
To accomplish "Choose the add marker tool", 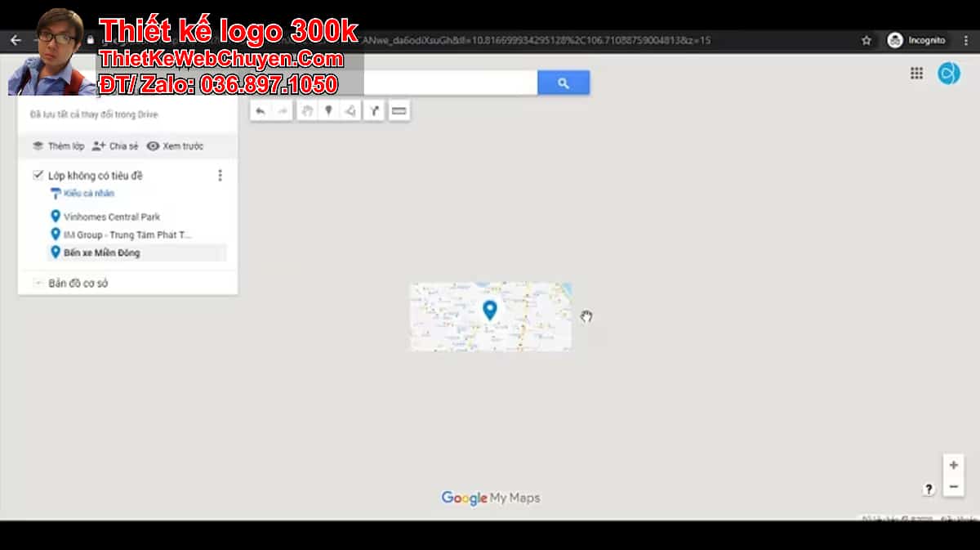I will tap(328, 111).
